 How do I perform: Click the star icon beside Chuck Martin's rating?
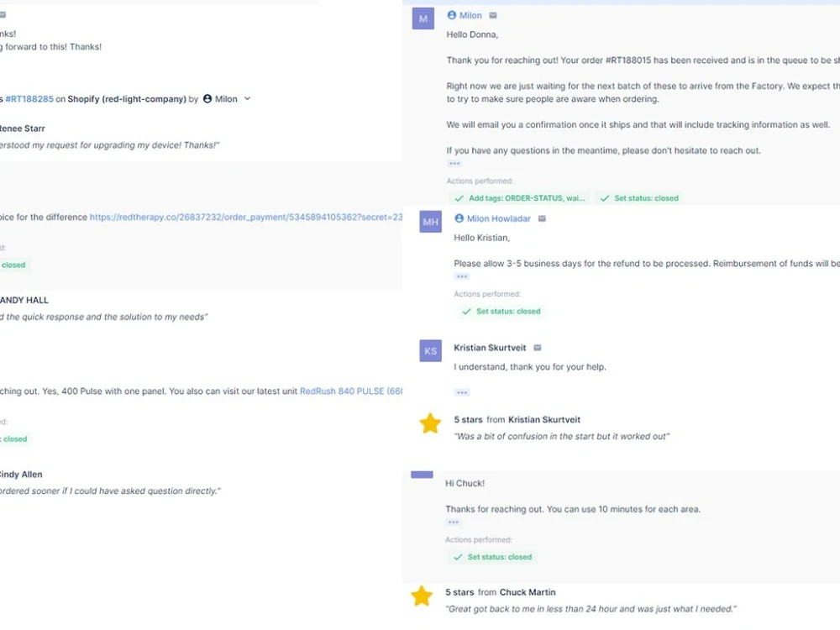point(422,596)
